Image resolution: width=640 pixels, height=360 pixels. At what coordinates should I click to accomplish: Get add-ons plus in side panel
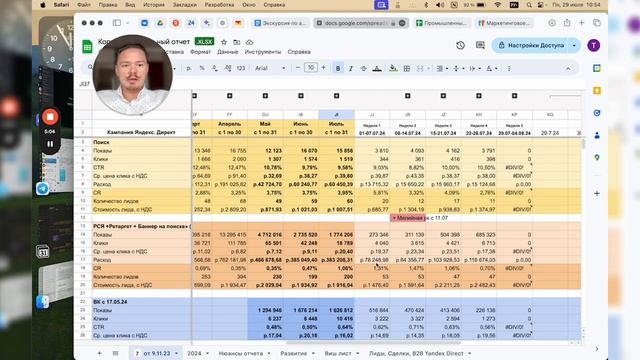tap(597, 193)
